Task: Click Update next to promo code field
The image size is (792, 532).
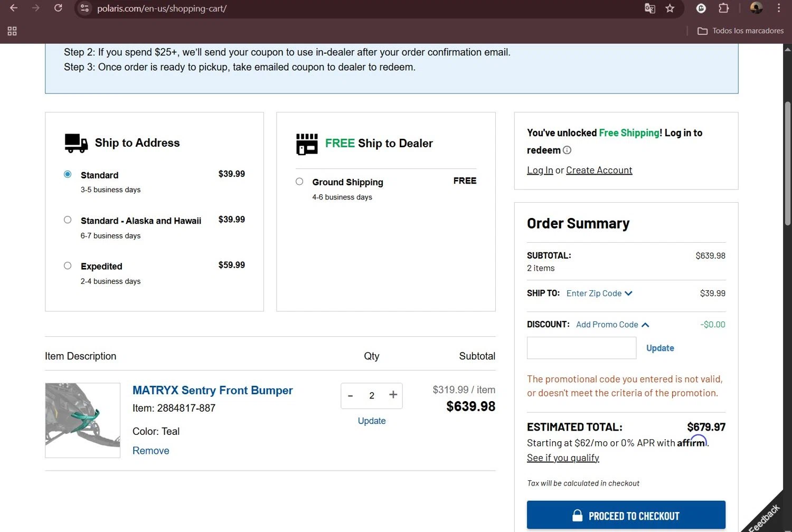Action: click(x=660, y=348)
